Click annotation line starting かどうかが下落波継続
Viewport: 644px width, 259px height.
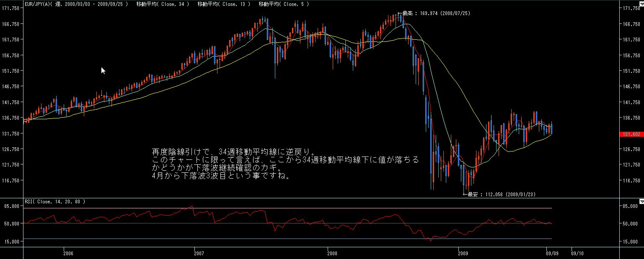click(217, 168)
